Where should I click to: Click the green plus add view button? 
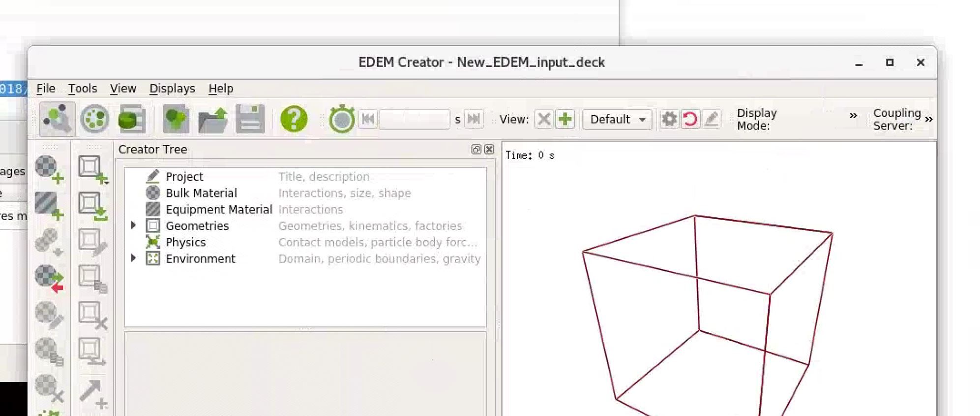point(565,119)
